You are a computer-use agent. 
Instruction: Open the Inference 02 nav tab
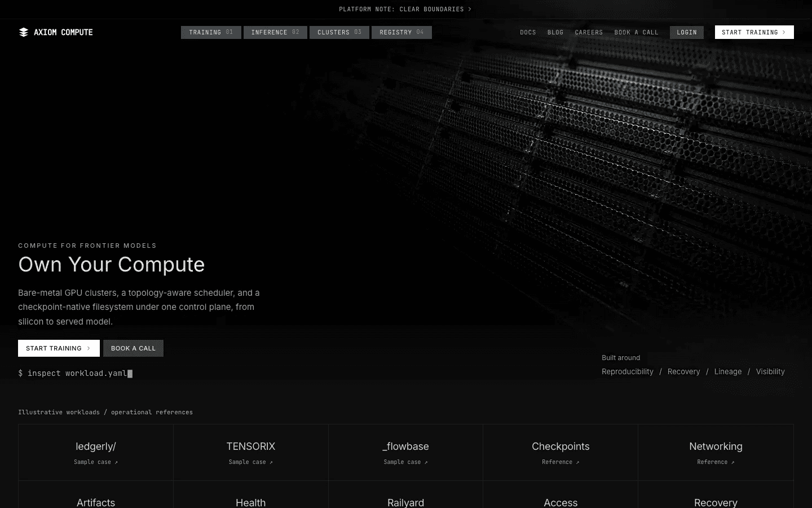tap(275, 32)
